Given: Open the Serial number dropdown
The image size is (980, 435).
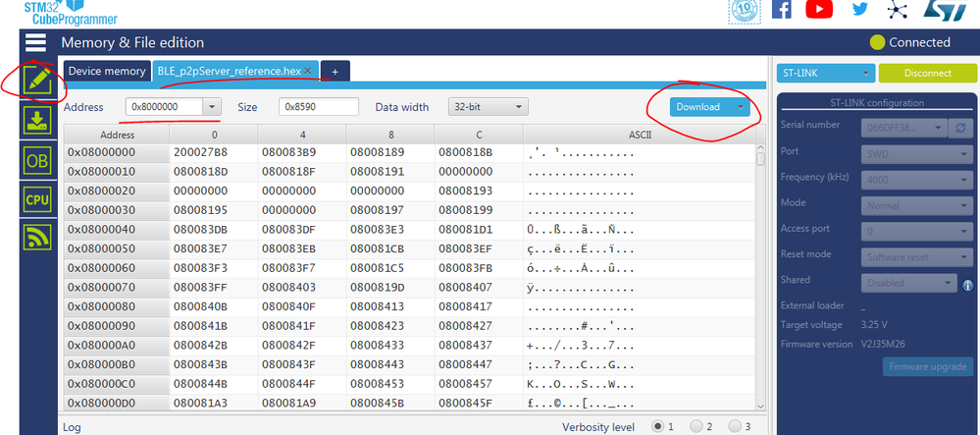Looking at the screenshot, I should pos(903,128).
